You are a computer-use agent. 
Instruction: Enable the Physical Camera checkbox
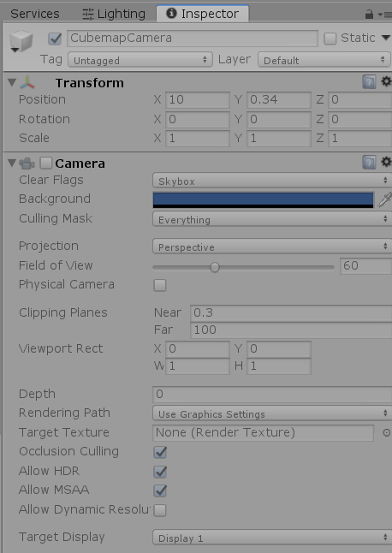pyautogui.click(x=160, y=285)
